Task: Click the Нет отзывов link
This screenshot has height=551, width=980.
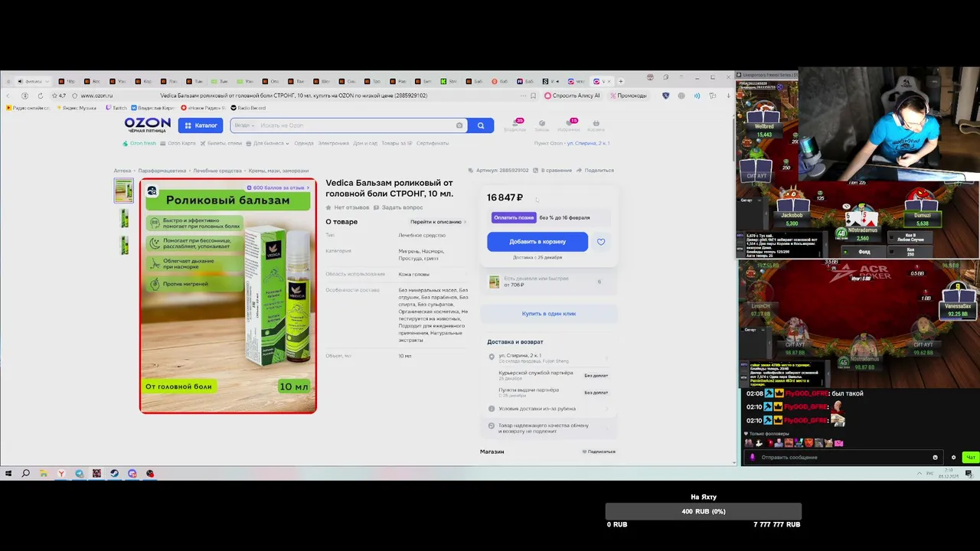Action: tap(348, 207)
